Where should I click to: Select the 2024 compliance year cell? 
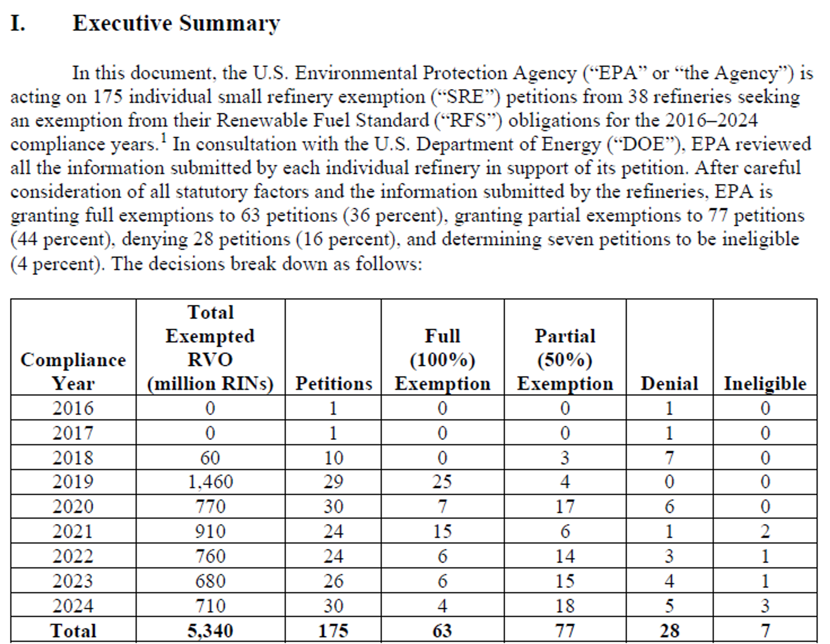(73, 606)
